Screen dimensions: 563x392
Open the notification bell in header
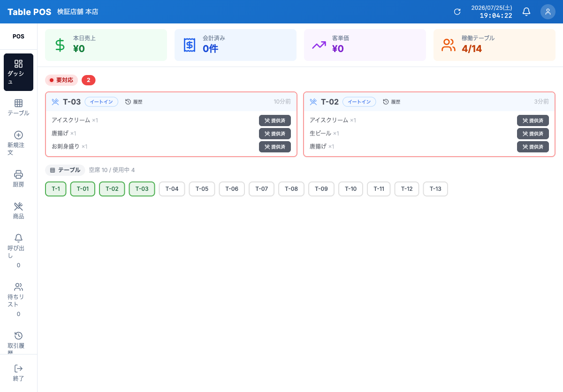pyautogui.click(x=526, y=12)
